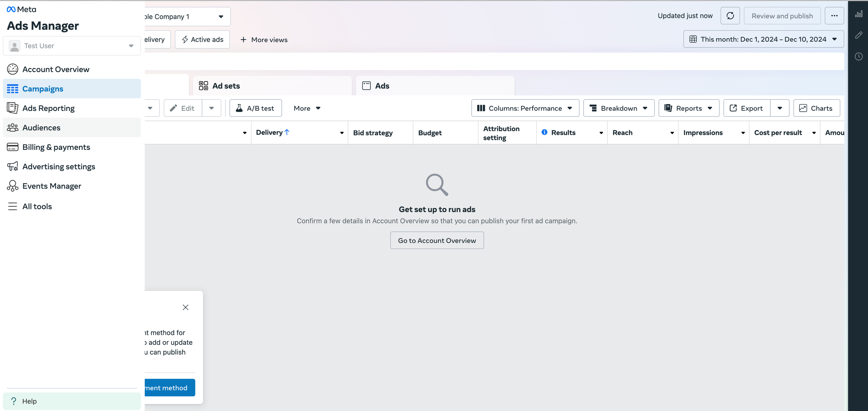Click the Campaigns grid icon

click(x=13, y=89)
